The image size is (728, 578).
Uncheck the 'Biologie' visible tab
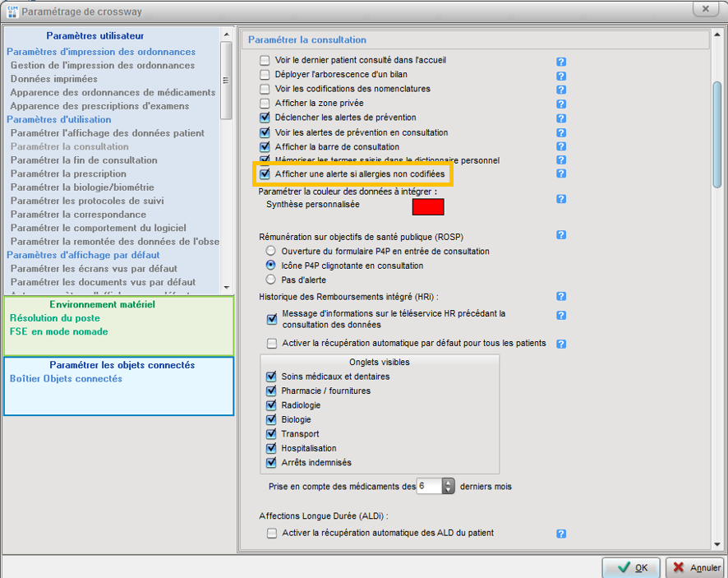tap(271, 419)
